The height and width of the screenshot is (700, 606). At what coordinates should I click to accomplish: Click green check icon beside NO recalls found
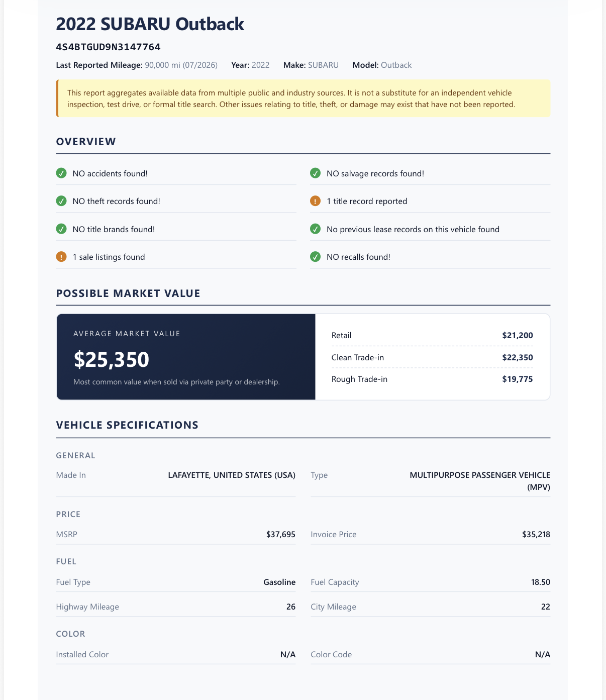click(x=315, y=257)
